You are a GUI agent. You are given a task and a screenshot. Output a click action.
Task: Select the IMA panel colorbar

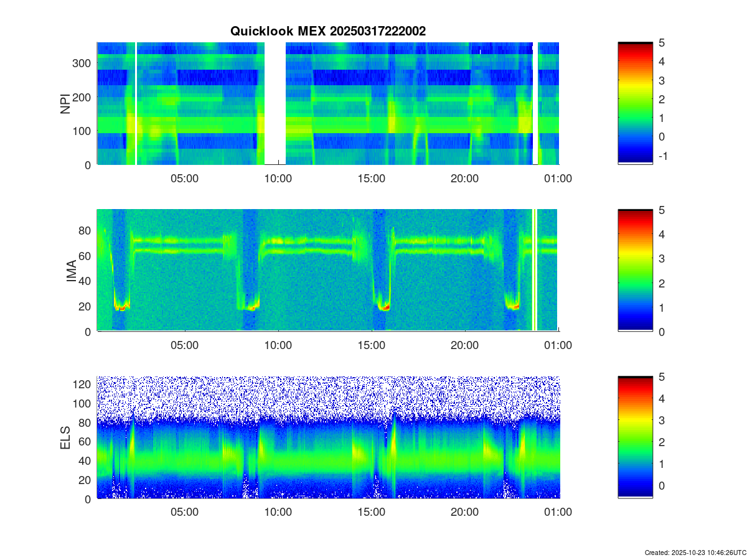click(635, 270)
